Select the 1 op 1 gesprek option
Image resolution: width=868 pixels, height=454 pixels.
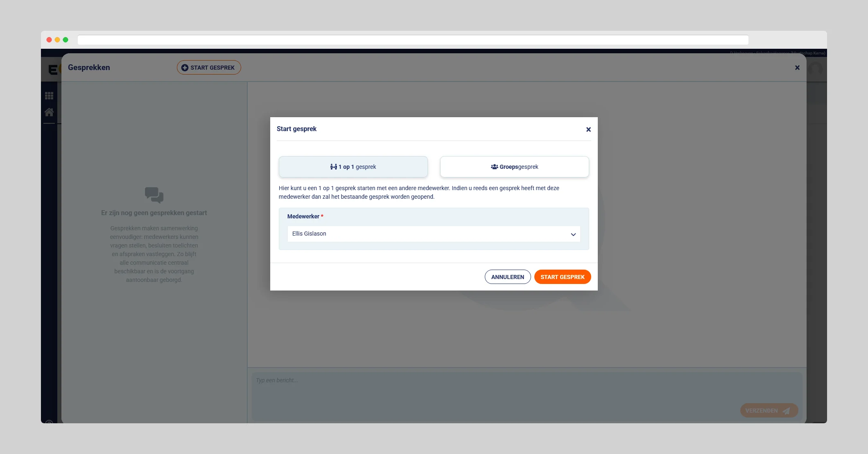pos(353,167)
